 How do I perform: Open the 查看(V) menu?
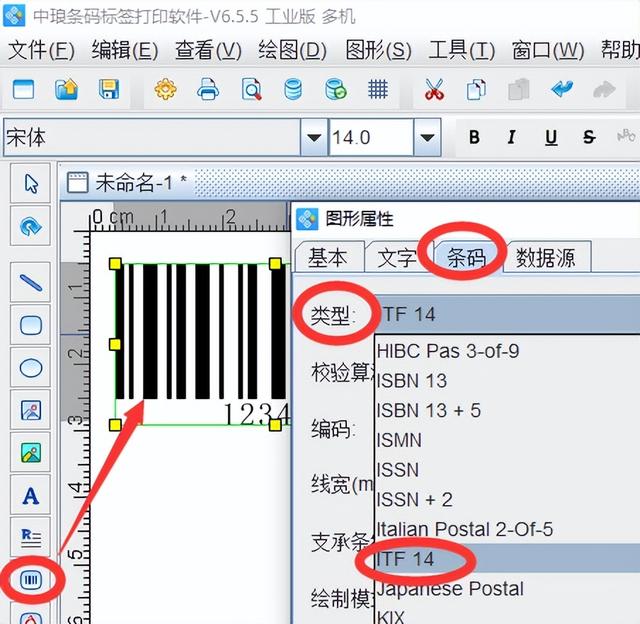tap(208, 51)
